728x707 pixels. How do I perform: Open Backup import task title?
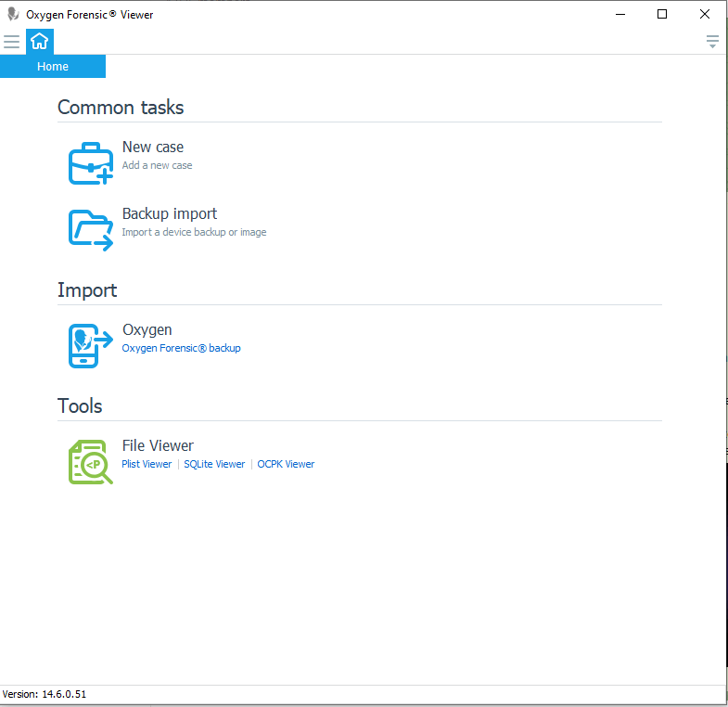[x=170, y=213]
